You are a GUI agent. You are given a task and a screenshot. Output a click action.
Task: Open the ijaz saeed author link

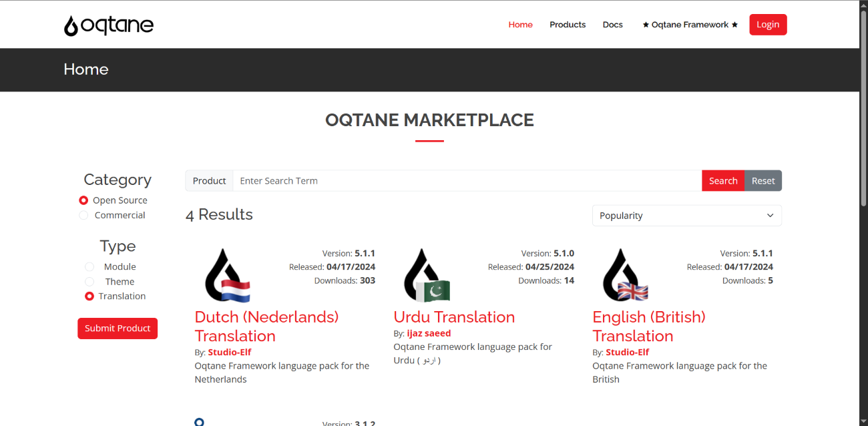pyautogui.click(x=429, y=333)
